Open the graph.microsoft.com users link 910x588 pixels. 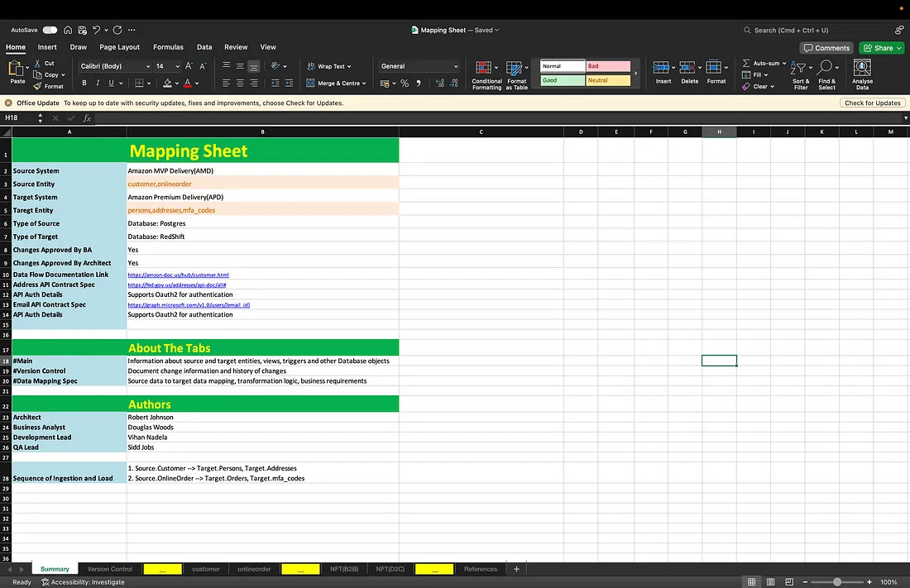click(x=189, y=304)
